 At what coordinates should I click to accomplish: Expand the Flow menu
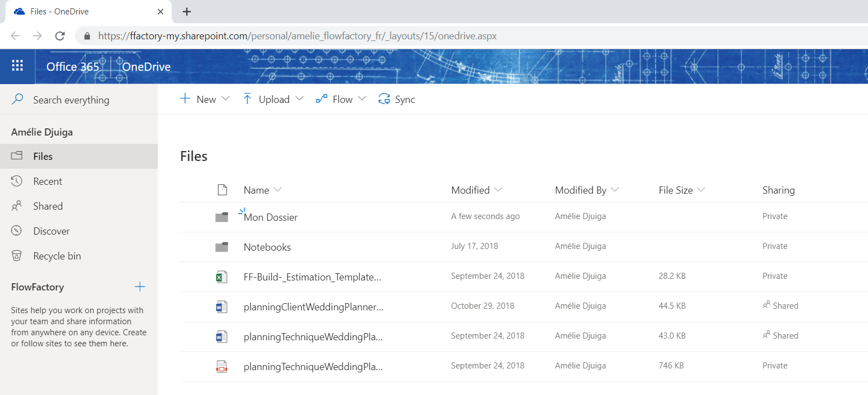[341, 100]
